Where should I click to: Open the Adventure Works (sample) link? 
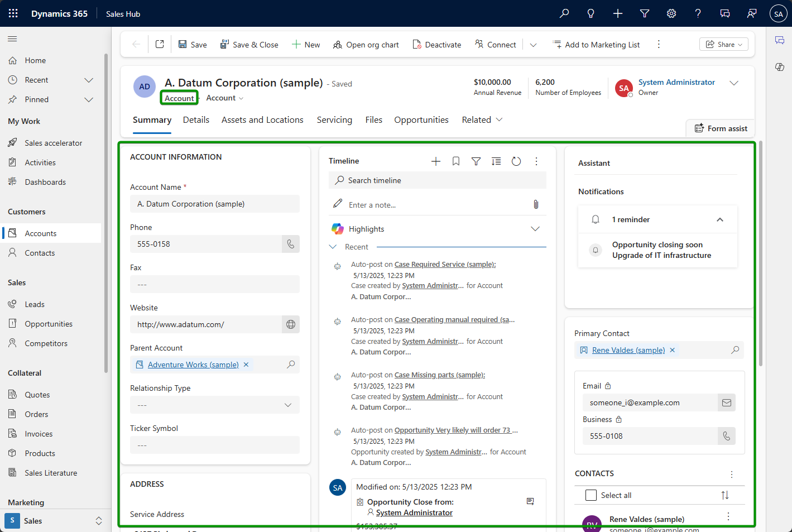tap(193, 365)
